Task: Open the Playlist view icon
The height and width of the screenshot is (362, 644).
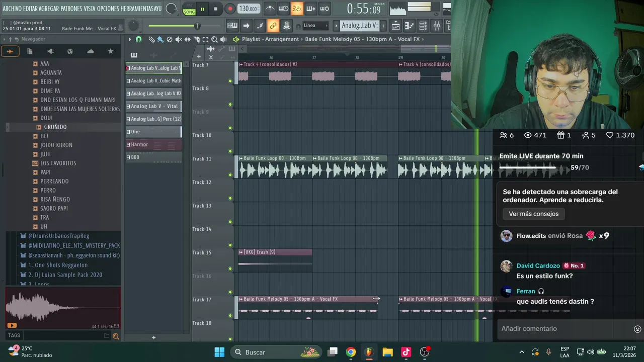Action: pos(396,26)
